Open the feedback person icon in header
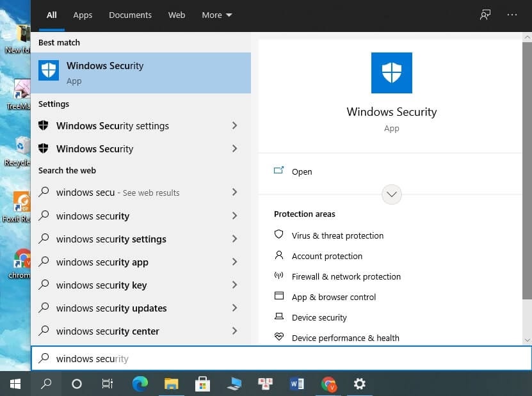The height and width of the screenshot is (396, 532). (x=485, y=15)
